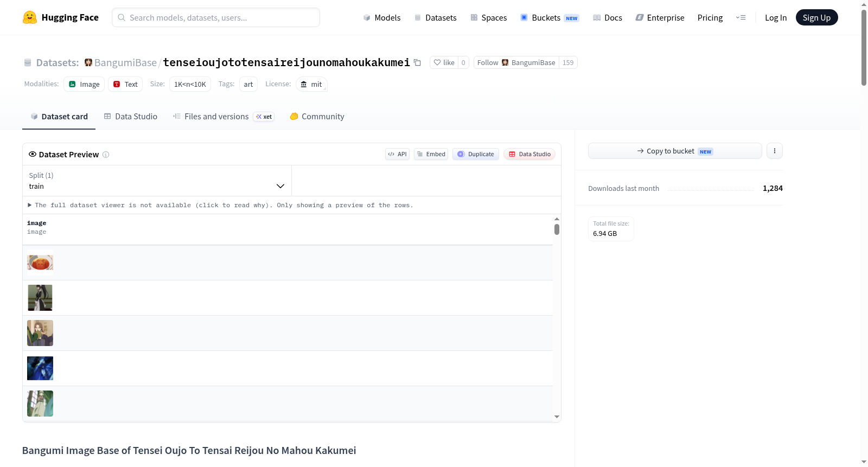Viewport: 868px width, 467px height.
Task: Open Datasets in the top navigation
Action: pos(436,17)
